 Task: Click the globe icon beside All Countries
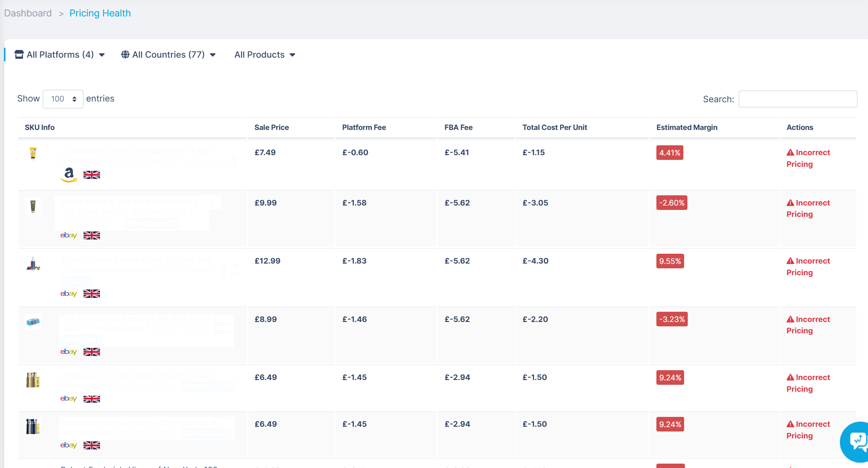coord(125,54)
